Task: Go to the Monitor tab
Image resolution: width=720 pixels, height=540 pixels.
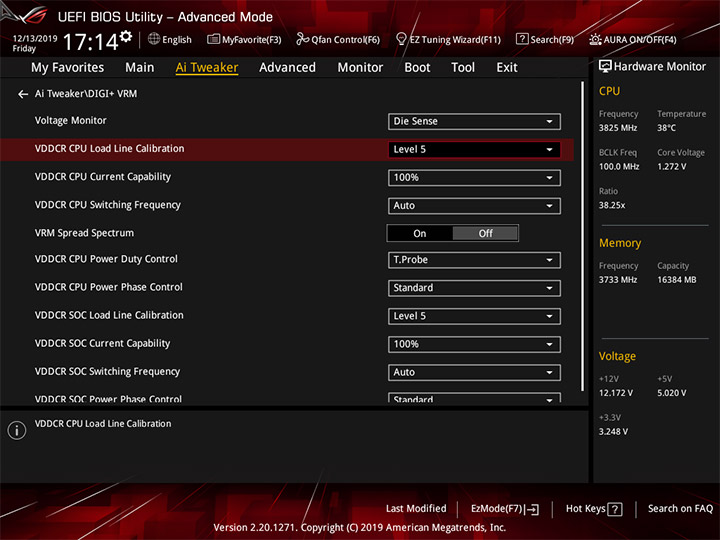Action: coord(360,68)
